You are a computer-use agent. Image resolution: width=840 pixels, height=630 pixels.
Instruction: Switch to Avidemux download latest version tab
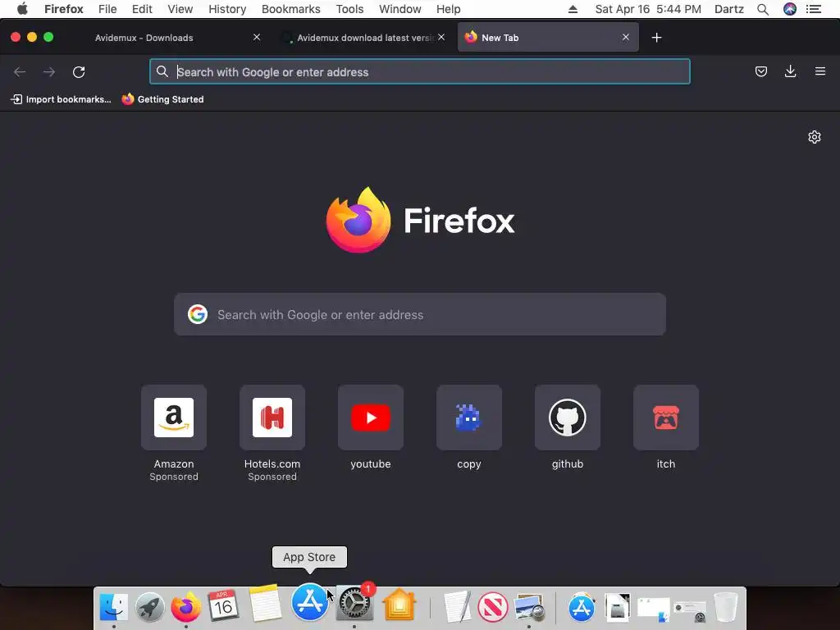coord(365,38)
